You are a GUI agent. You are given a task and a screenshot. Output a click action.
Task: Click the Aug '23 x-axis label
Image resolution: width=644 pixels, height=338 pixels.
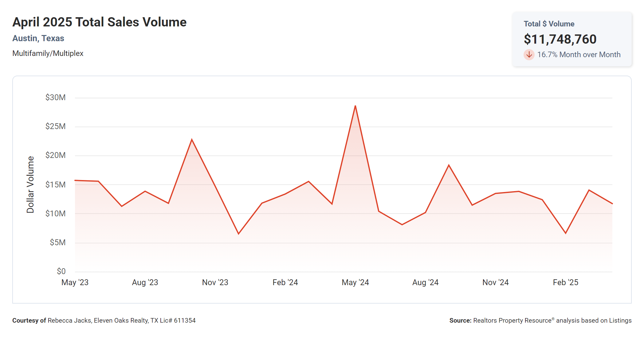[x=145, y=282]
